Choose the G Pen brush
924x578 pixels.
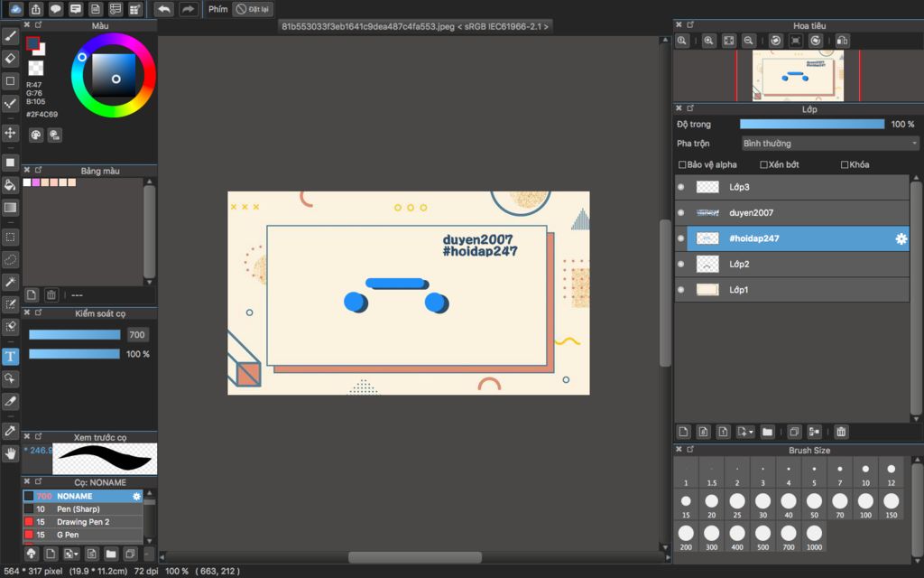[x=83, y=535]
